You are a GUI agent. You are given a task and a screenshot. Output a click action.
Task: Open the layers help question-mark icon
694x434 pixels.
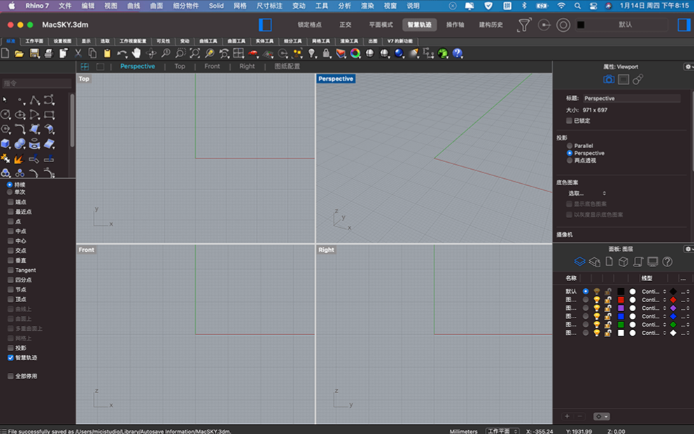tap(667, 262)
